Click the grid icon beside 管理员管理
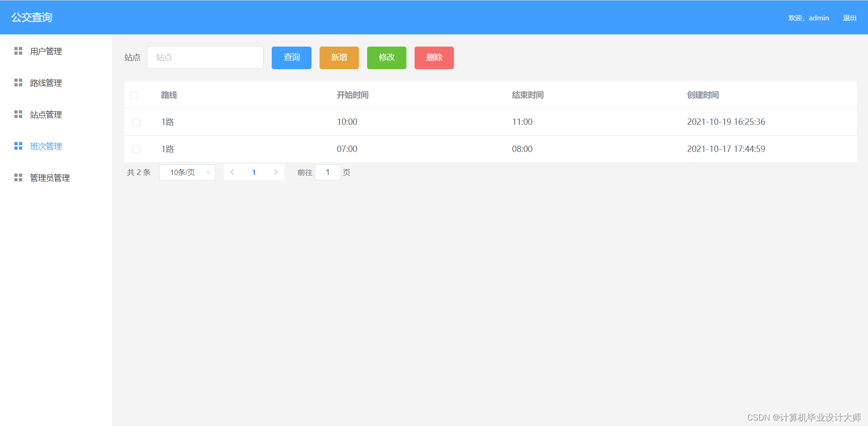The height and width of the screenshot is (426, 868). tap(18, 177)
